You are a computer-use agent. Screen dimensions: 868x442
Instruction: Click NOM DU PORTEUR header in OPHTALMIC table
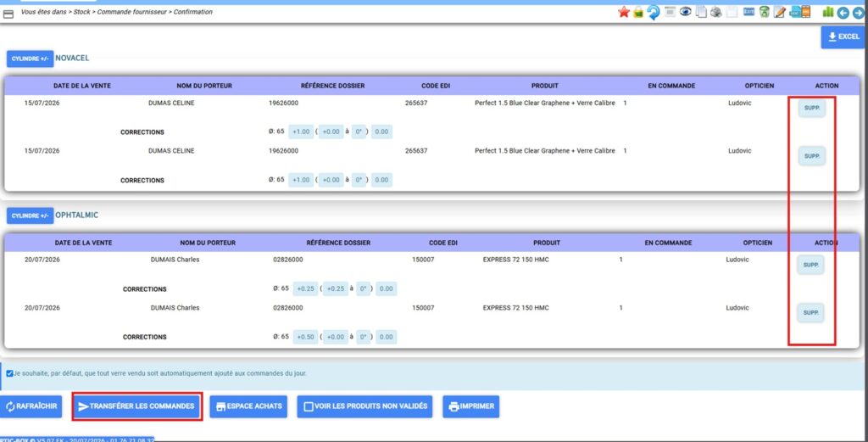click(x=208, y=243)
